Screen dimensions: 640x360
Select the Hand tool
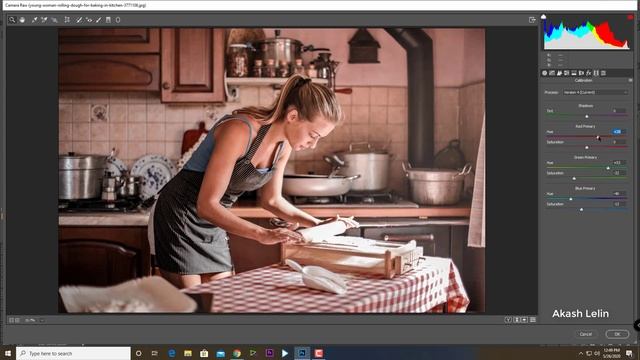pos(22,20)
